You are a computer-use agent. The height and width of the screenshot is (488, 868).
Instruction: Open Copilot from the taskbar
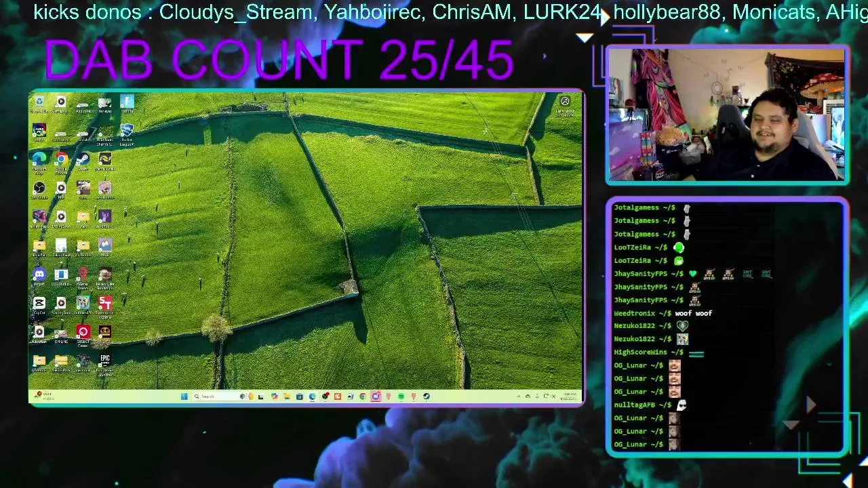[274, 396]
